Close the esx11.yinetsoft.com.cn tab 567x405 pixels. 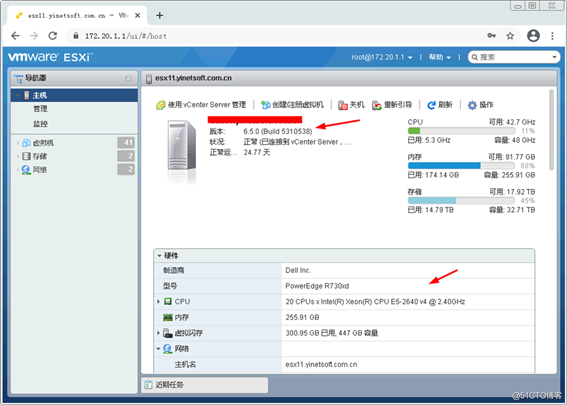pos(137,16)
